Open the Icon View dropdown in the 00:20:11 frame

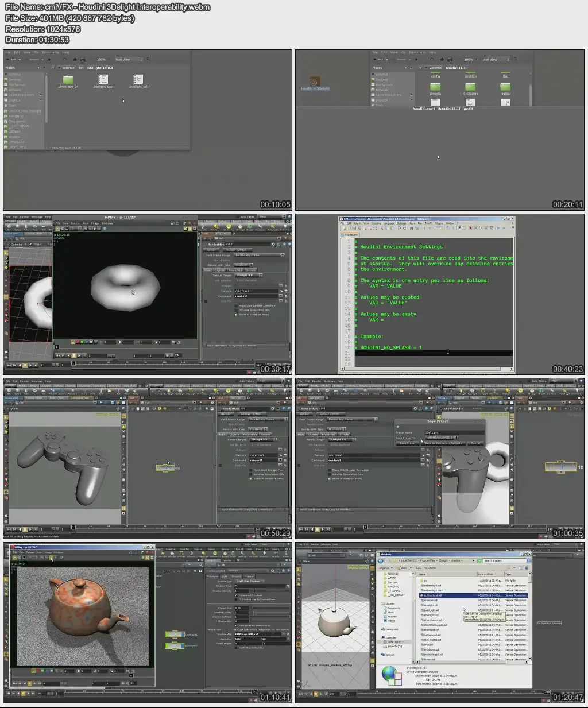pos(495,59)
